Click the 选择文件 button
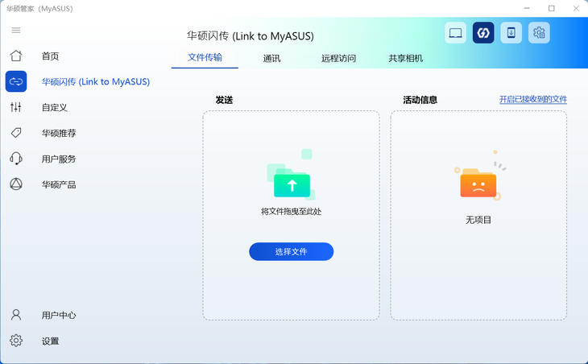The width and height of the screenshot is (588, 364). pyautogui.click(x=292, y=251)
